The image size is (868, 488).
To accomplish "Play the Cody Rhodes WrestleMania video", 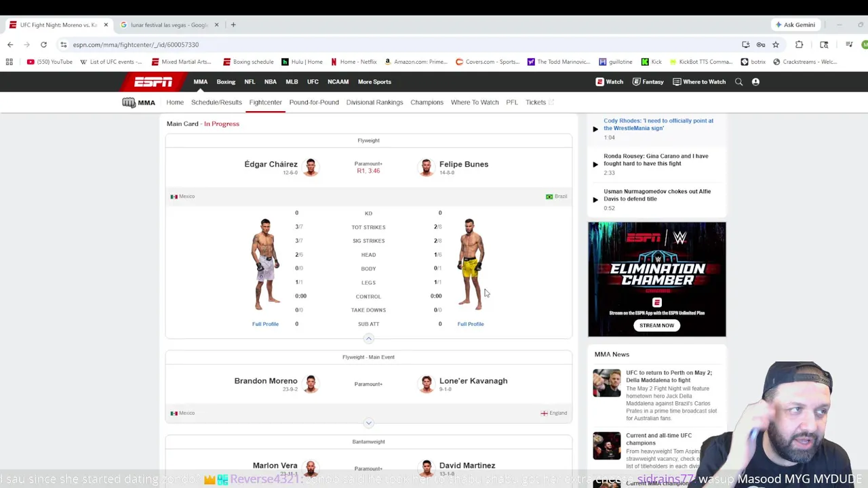I will pos(595,129).
